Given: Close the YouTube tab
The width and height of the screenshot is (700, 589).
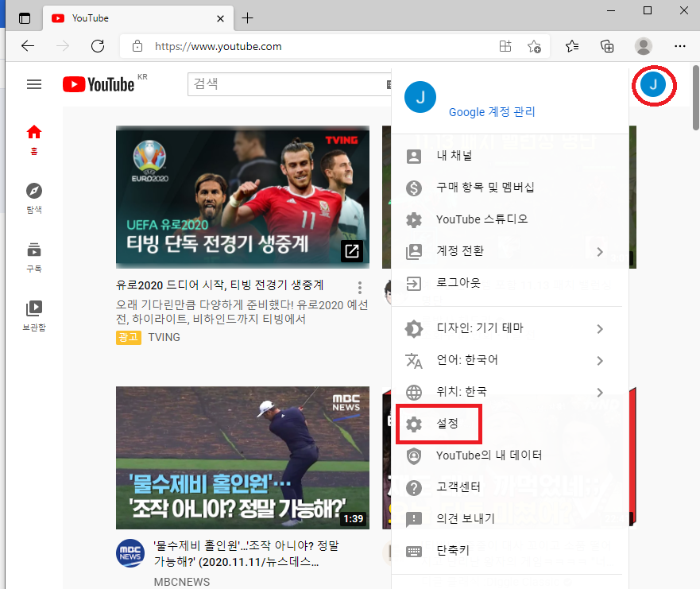Looking at the screenshot, I should tap(220, 18).
